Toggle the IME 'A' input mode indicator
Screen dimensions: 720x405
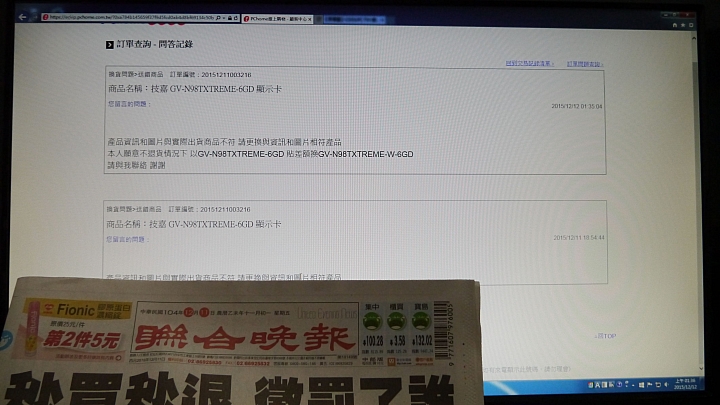597,385
